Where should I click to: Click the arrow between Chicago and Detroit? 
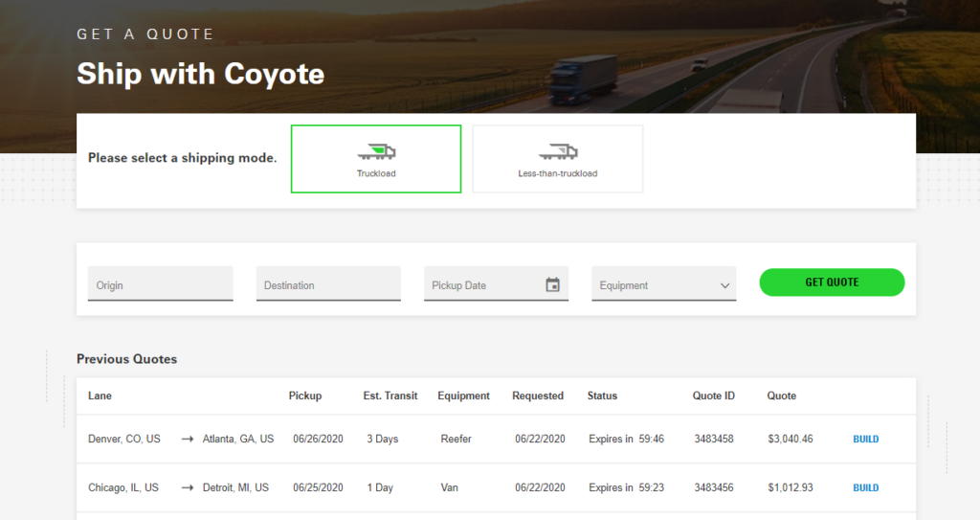tap(187, 488)
